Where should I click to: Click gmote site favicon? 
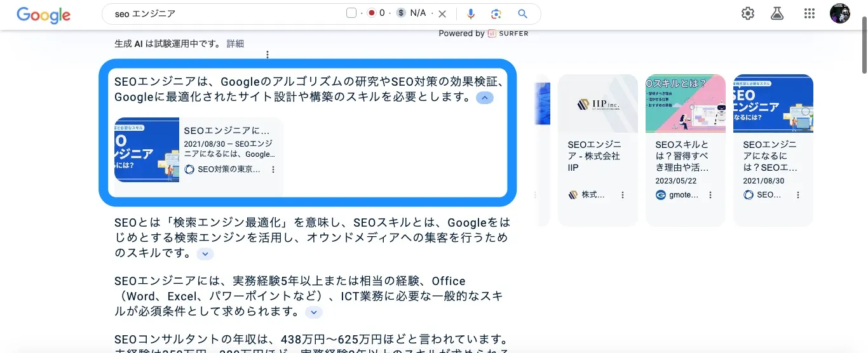pyautogui.click(x=661, y=195)
